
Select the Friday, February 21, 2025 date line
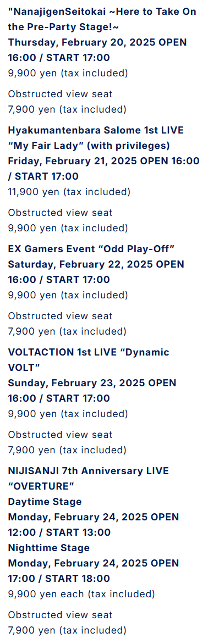tap(103, 168)
